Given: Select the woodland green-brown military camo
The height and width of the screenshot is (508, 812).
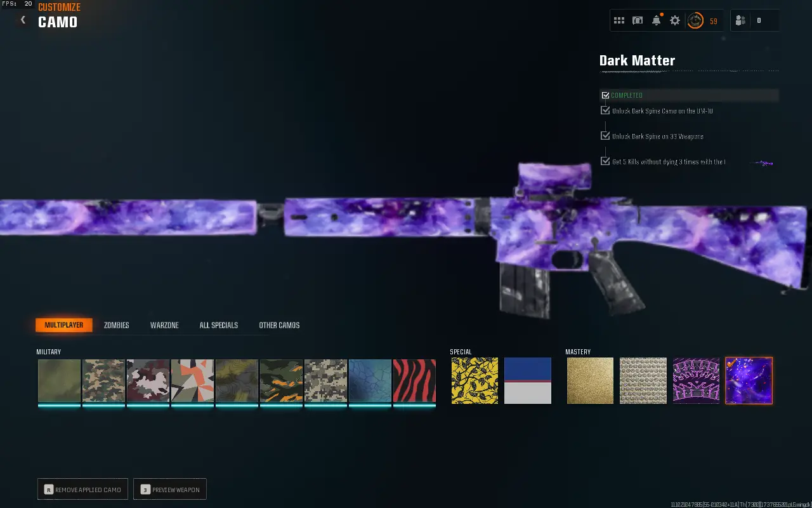Looking at the screenshot, I should coord(104,381).
